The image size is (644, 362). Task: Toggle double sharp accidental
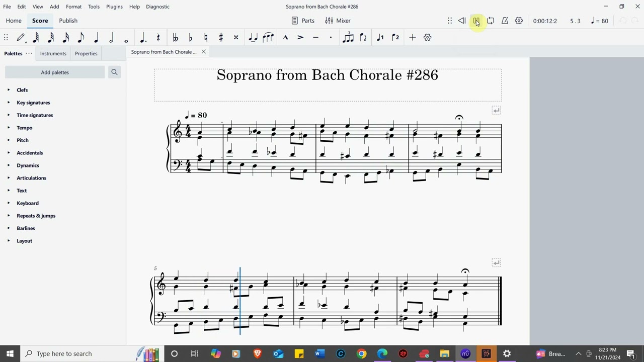(235, 37)
